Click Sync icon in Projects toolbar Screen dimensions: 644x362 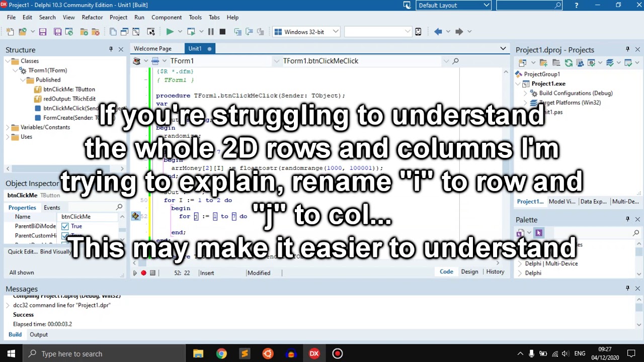pos(569,63)
